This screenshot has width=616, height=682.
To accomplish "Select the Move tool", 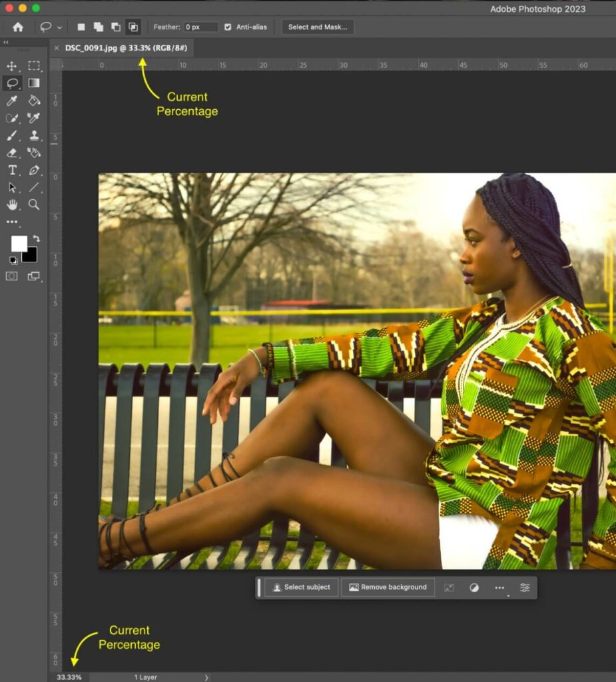I will click(x=11, y=66).
